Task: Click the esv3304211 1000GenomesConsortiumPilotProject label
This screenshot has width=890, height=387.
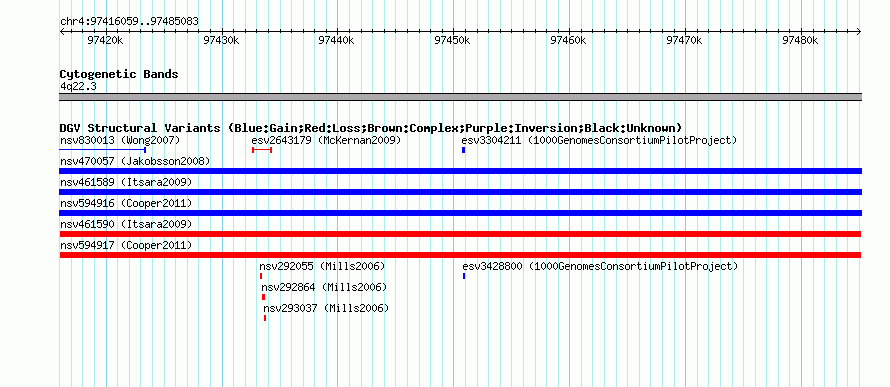Action: click(599, 140)
